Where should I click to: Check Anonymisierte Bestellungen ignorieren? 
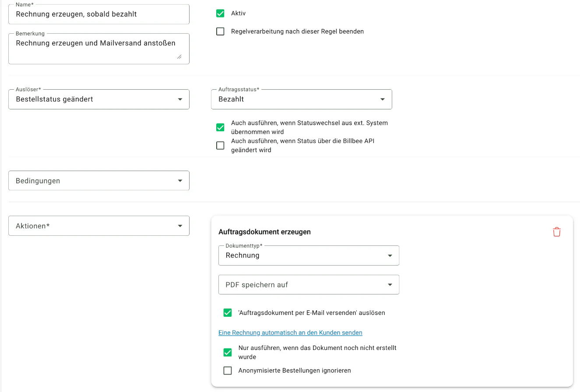[x=228, y=371]
